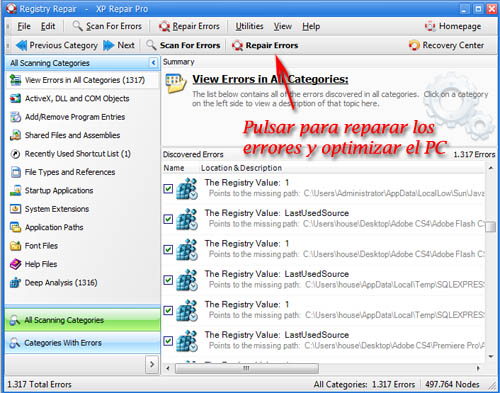Viewport: 500px width, 393px height.
Task: Click the View Errors in All Categories heading link
Action: pos(270,79)
